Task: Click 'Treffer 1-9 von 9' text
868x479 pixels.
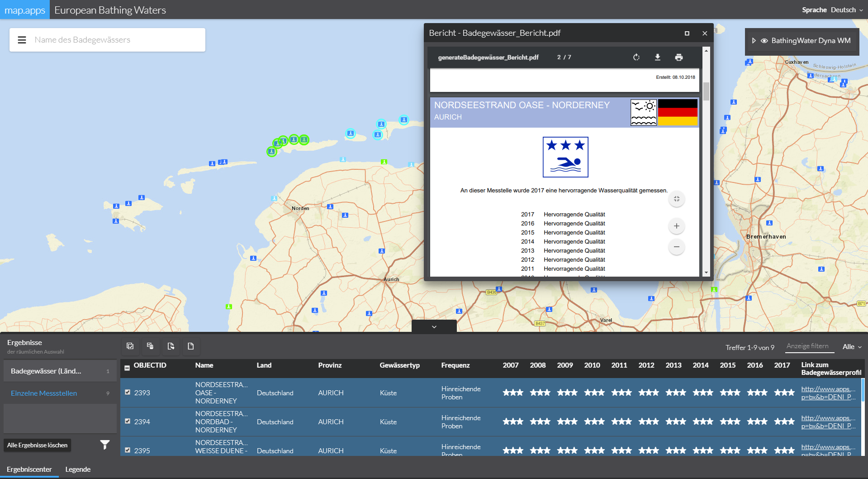Action: tap(750, 348)
